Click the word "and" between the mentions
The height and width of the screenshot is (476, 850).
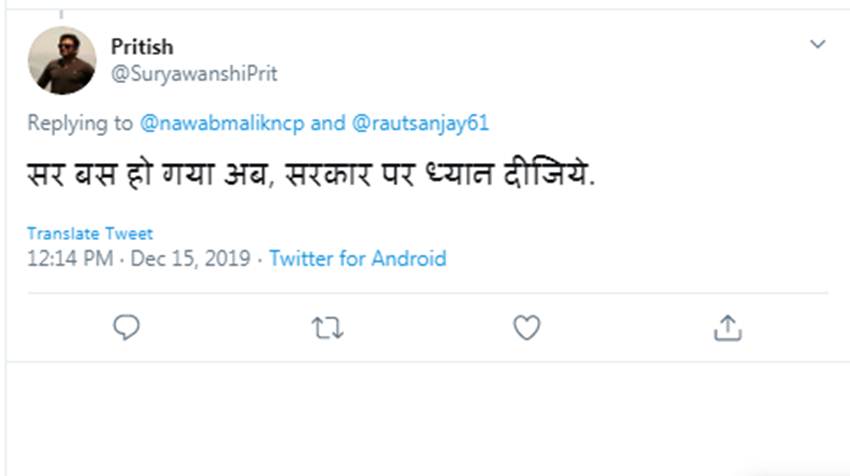click(x=328, y=123)
